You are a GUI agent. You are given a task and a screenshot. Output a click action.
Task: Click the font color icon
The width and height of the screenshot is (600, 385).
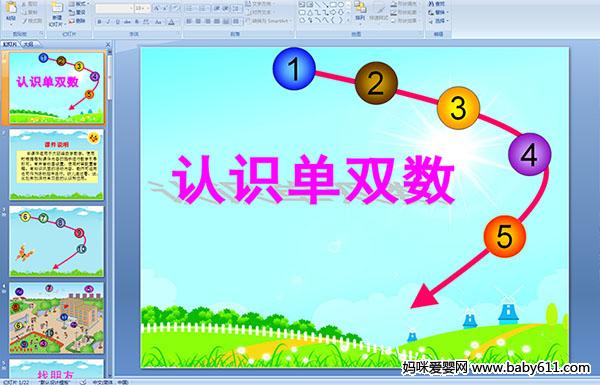click(172, 22)
